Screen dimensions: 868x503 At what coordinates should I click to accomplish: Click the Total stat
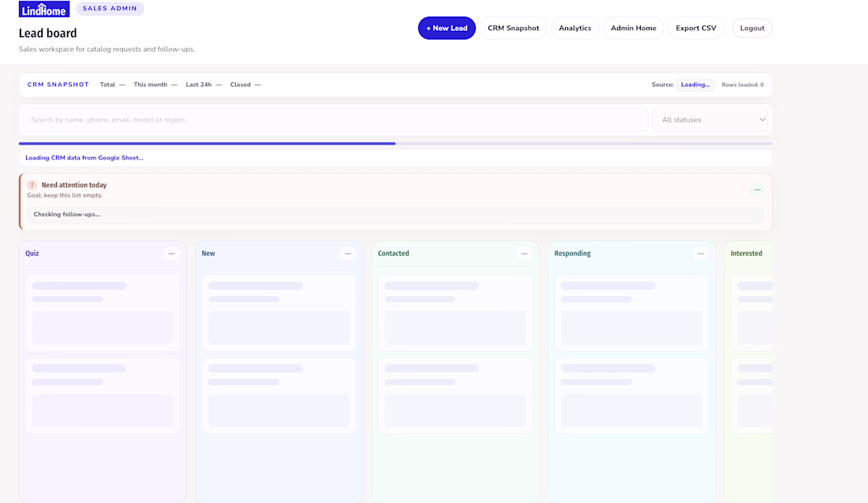tap(112, 84)
